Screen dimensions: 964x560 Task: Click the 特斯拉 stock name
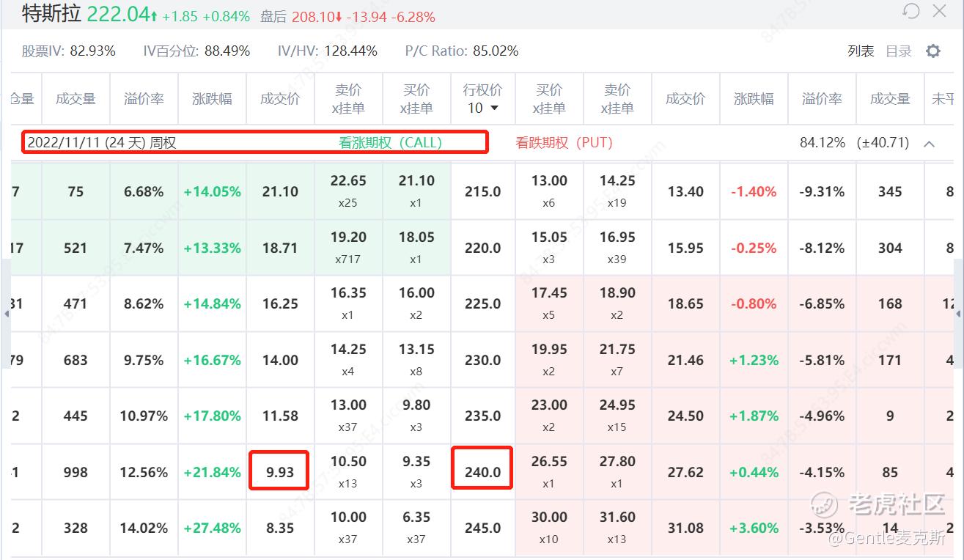[x=52, y=14]
